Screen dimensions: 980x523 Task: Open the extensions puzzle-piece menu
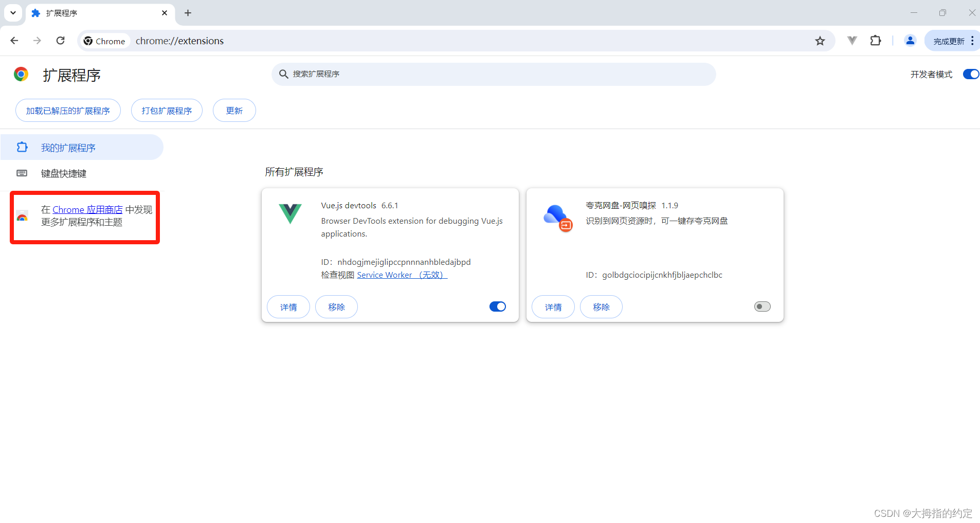(876, 41)
